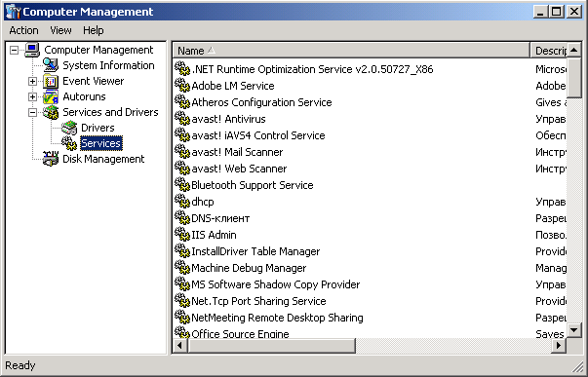Click gear icon beside IIS Admin service
This screenshot has width=588, height=377.
point(182,235)
